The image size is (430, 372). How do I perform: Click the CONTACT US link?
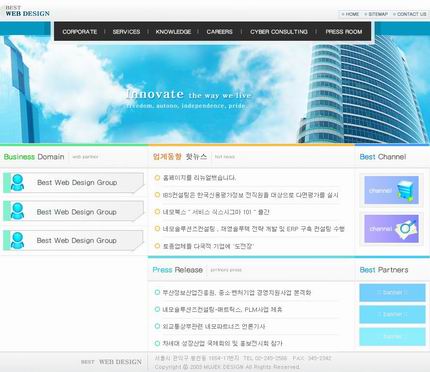pos(410,14)
